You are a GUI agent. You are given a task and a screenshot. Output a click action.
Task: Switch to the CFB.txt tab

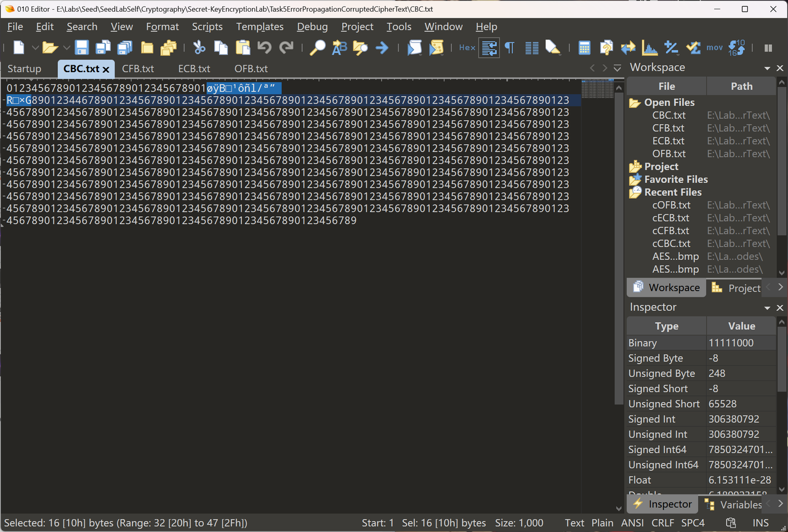click(x=138, y=69)
